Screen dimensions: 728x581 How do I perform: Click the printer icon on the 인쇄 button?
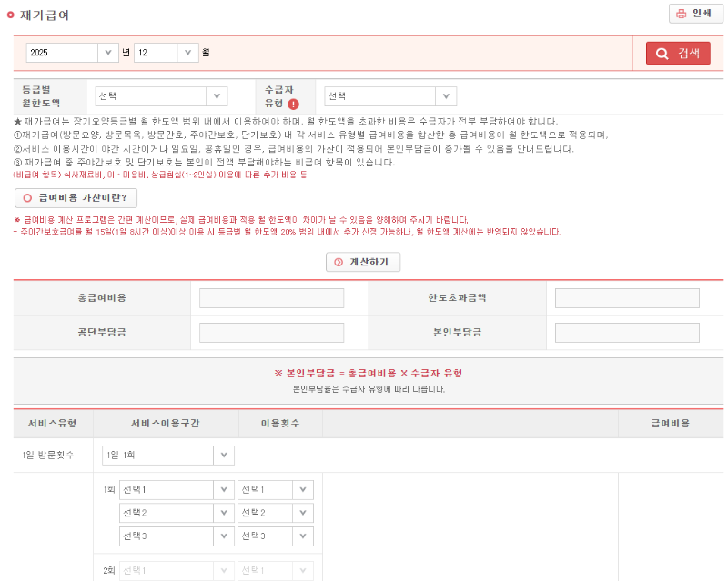[680, 15]
